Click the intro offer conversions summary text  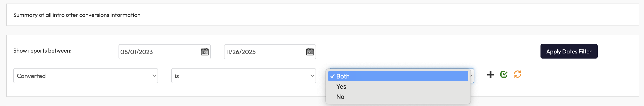click(x=77, y=15)
